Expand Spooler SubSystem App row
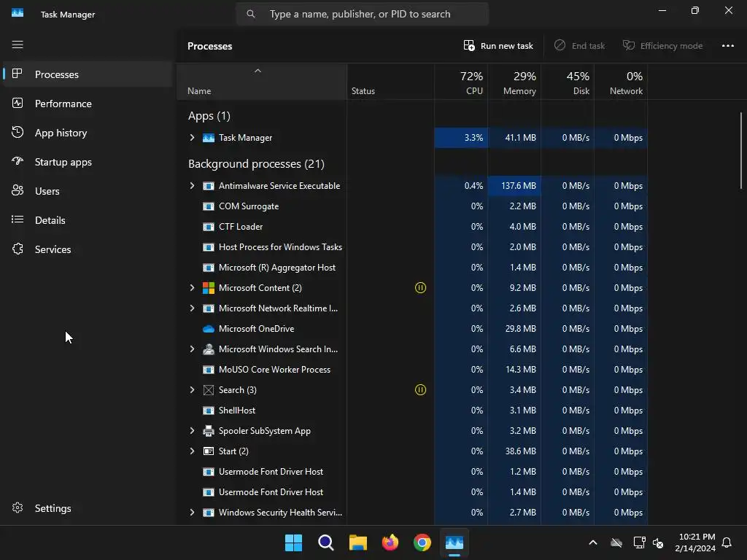Viewport: 747px width, 560px height. pos(192,430)
